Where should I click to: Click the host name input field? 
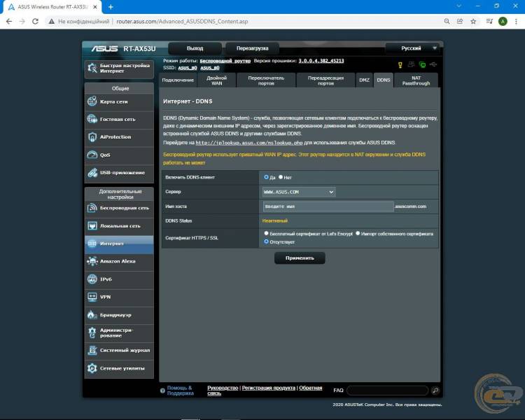coord(328,206)
